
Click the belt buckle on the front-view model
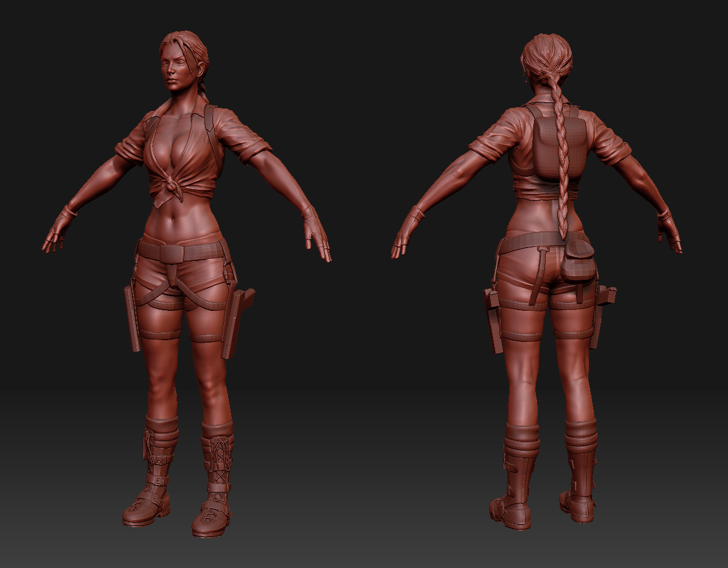pos(172,254)
